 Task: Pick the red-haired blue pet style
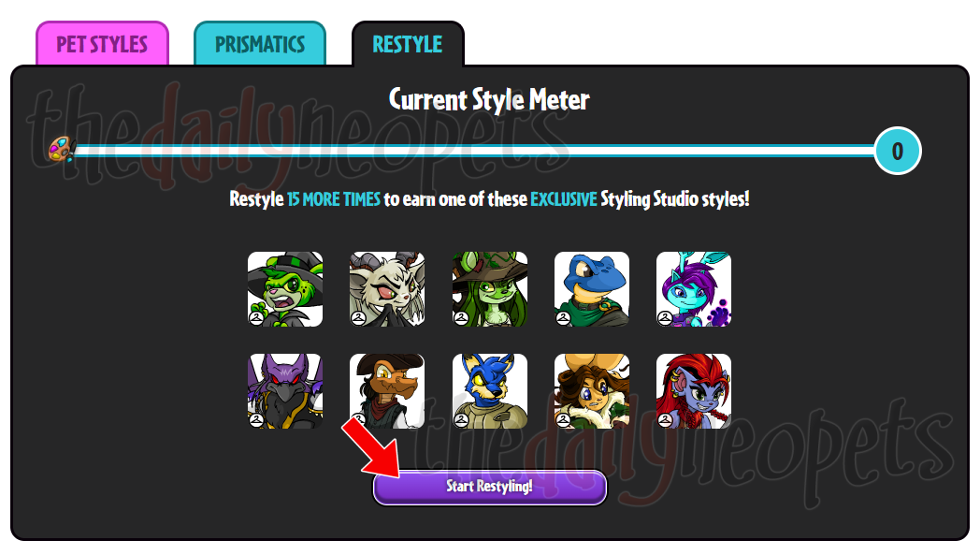694,391
